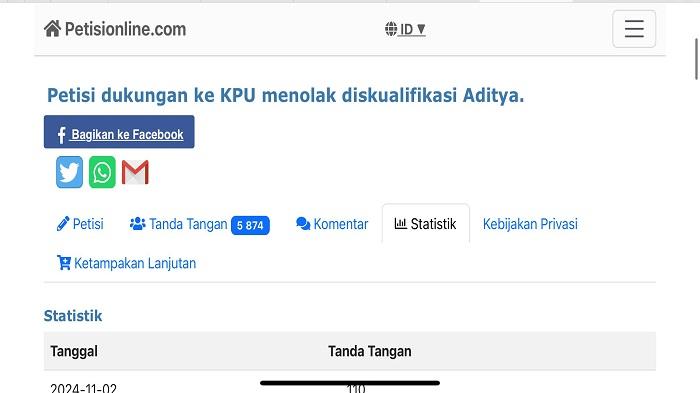Open the hamburger navigation menu

click(x=634, y=29)
